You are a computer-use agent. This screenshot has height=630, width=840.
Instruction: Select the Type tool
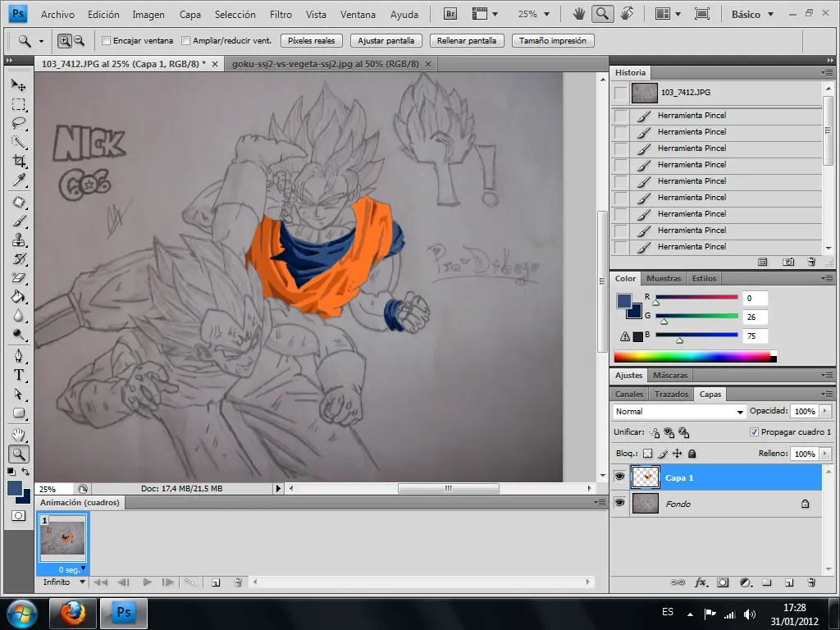18,375
